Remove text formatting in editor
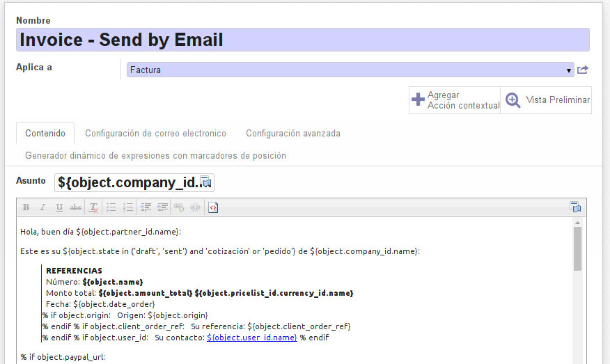610x364 pixels. [93, 207]
